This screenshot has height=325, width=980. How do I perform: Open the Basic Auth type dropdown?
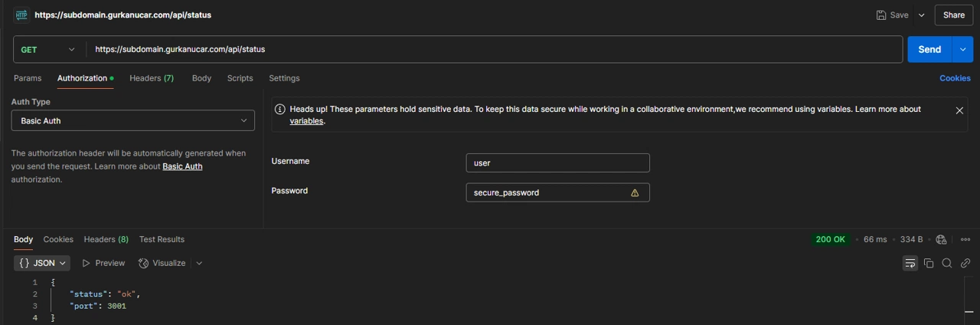tap(133, 120)
